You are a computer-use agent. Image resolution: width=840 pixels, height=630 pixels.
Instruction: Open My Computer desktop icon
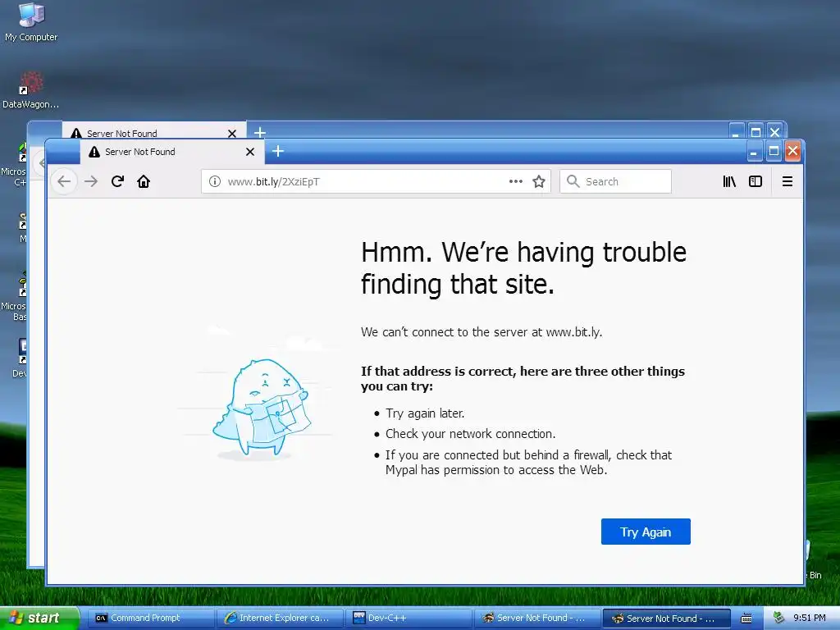[31, 22]
